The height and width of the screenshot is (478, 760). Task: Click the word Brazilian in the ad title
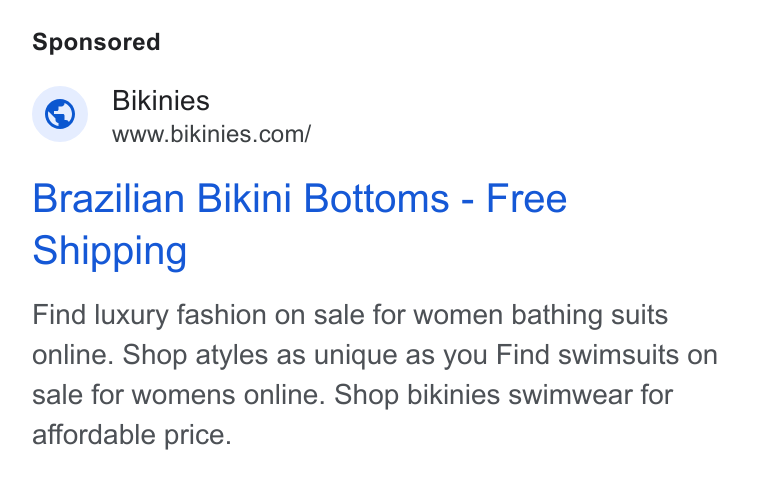coord(109,198)
